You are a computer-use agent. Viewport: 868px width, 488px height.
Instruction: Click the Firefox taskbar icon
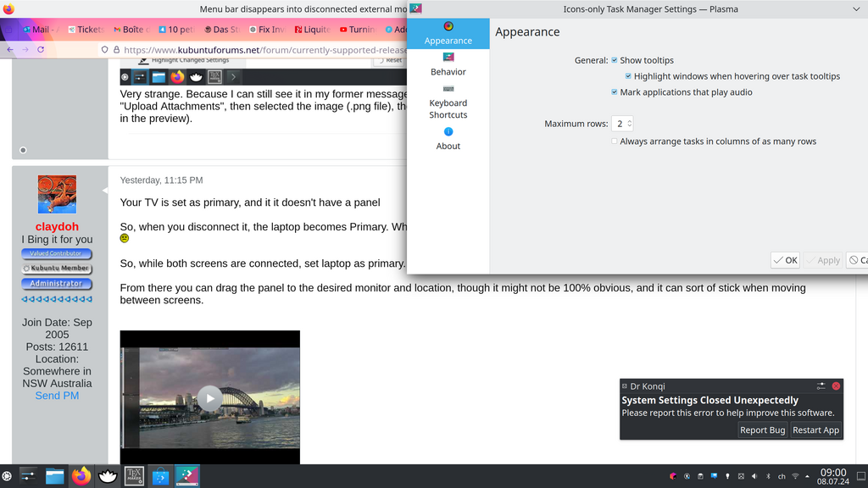[81, 476]
